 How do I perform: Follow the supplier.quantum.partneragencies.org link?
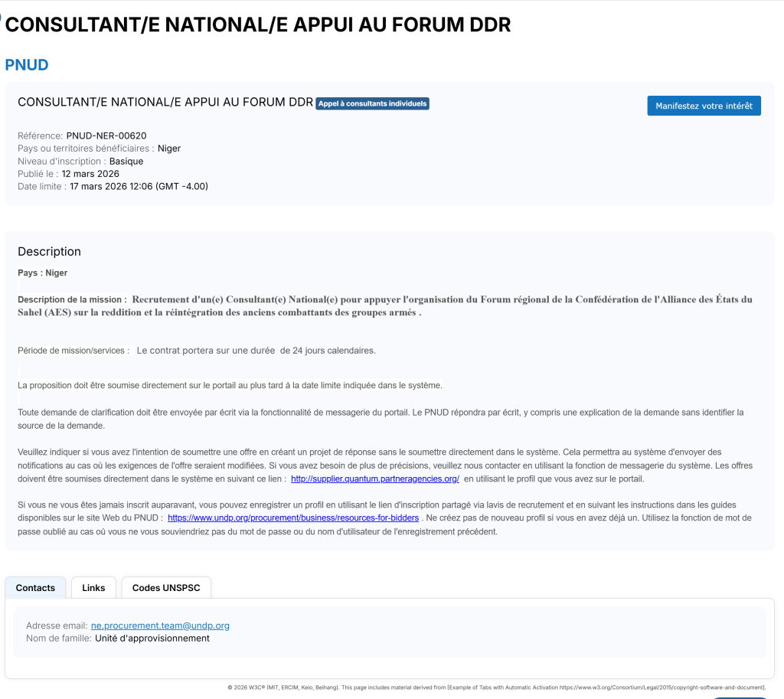coord(374,479)
